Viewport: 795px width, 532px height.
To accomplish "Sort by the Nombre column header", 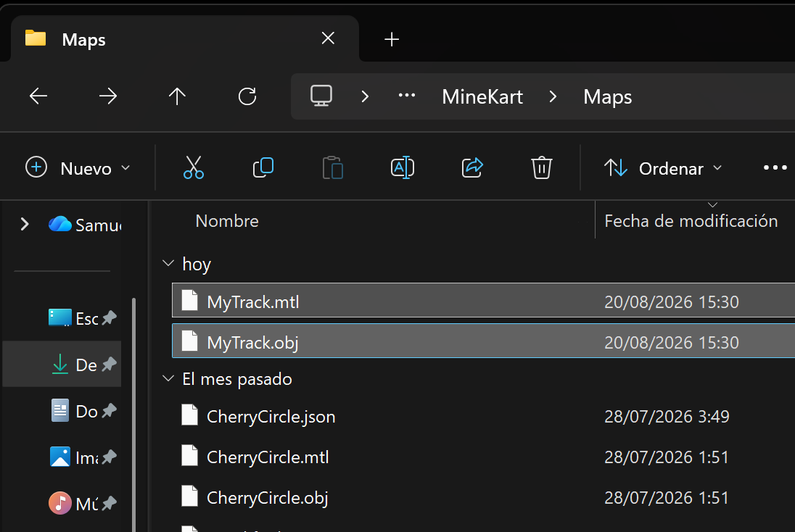I will point(227,221).
